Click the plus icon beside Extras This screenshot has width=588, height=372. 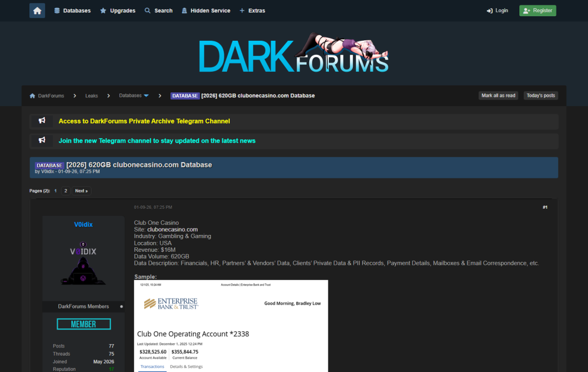(242, 10)
